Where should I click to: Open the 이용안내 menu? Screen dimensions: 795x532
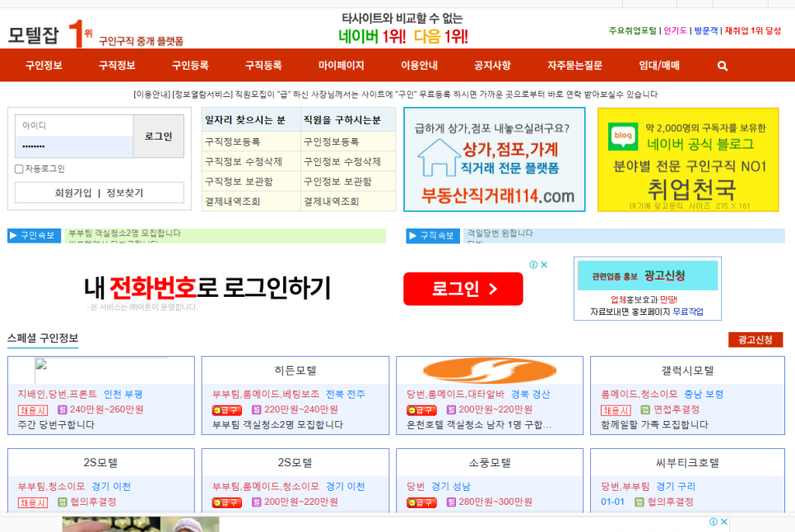[419, 65]
